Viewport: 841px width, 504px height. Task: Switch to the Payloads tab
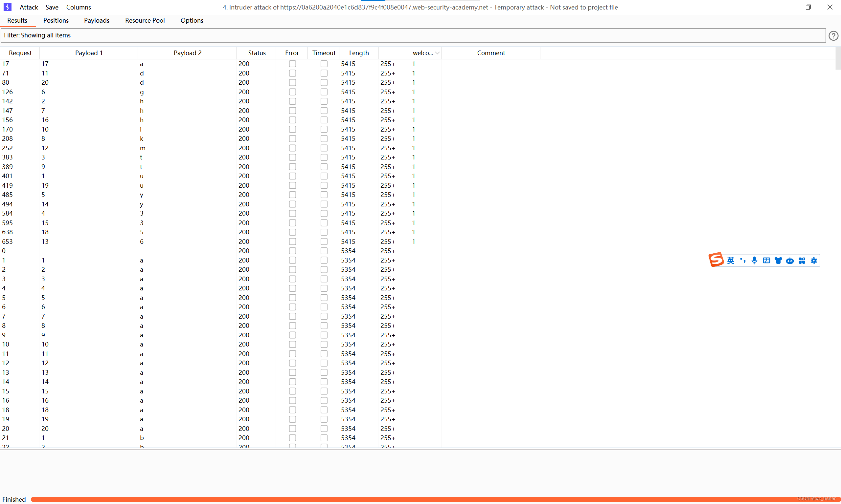coord(97,20)
